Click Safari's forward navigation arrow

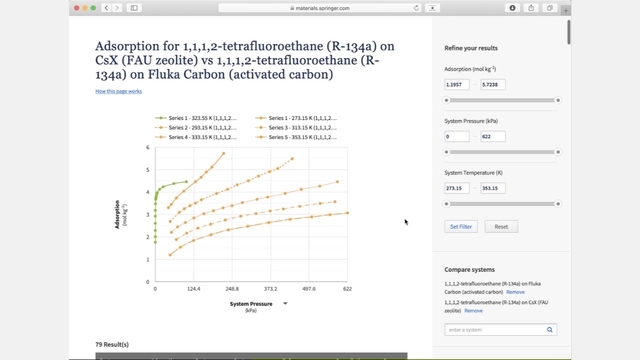117,8
